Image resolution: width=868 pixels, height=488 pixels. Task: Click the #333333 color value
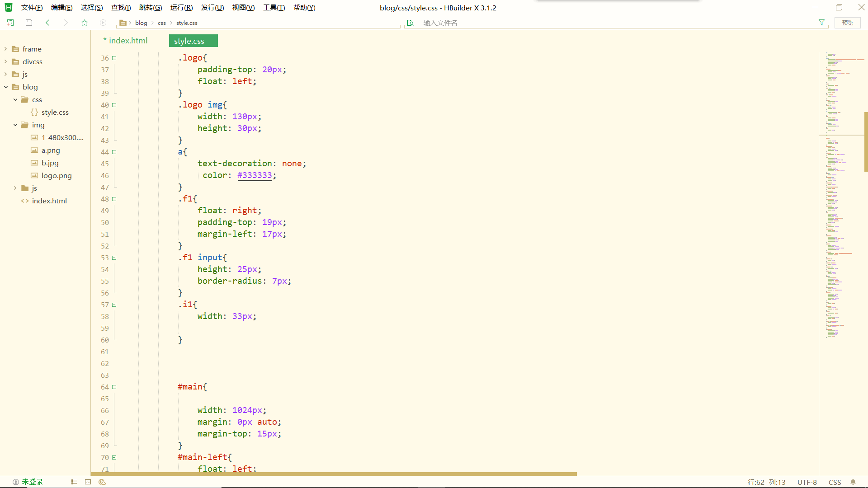click(255, 175)
